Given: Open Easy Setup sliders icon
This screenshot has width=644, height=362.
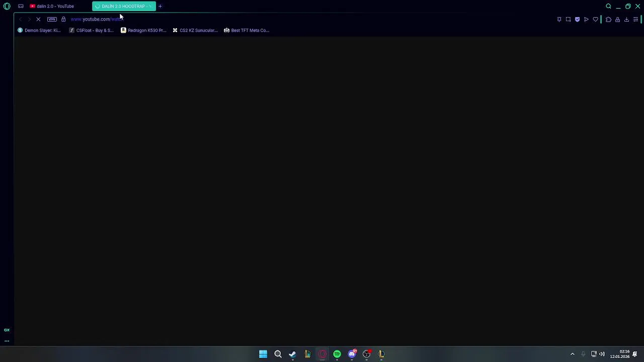Looking at the screenshot, I should (x=635, y=19).
